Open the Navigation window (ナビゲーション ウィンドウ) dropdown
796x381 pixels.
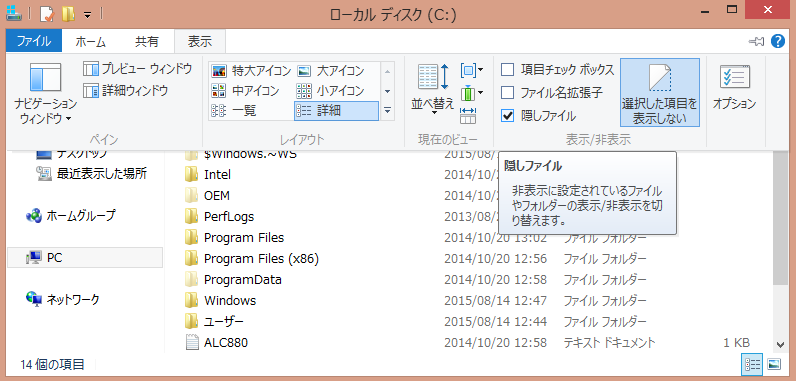(45, 94)
